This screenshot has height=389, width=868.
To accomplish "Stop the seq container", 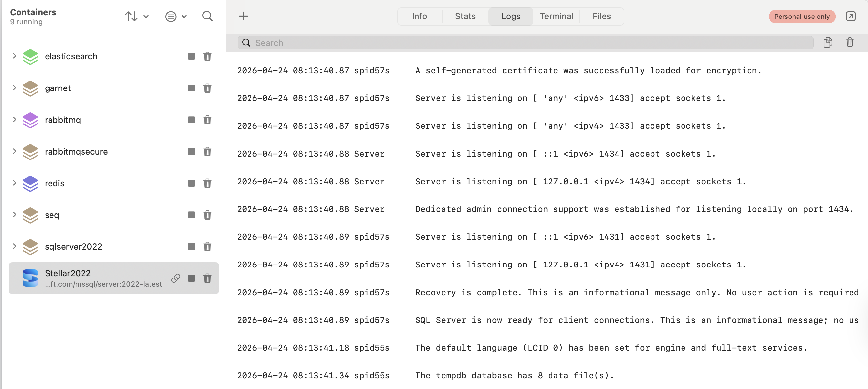I will tap(191, 215).
